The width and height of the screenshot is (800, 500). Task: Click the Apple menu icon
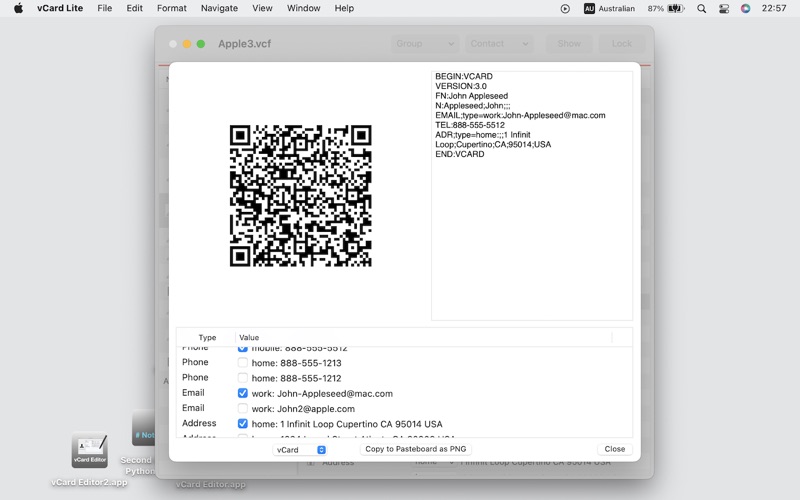point(16,8)
